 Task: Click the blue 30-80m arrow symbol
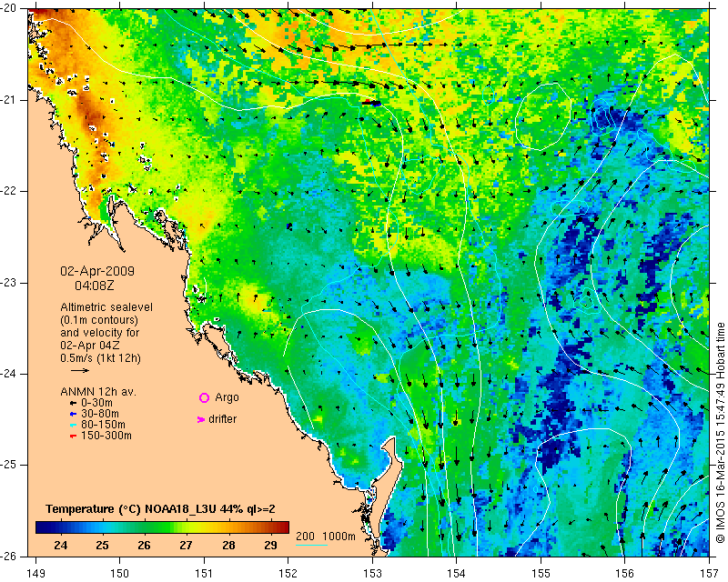(73, 414)
